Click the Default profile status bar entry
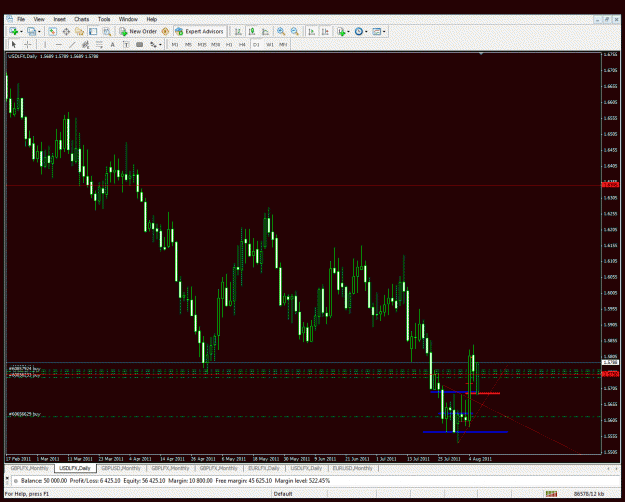The width and height of the screenshot is (625, 502). click(283, 494)
